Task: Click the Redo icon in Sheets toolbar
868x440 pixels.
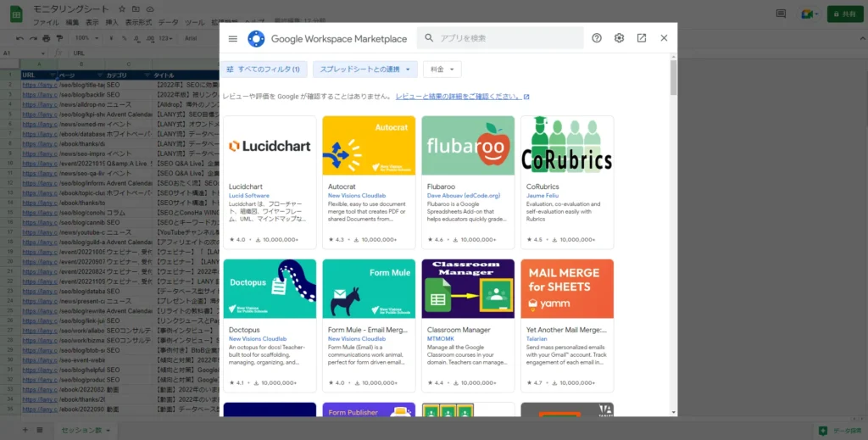Action: point(33,38)
